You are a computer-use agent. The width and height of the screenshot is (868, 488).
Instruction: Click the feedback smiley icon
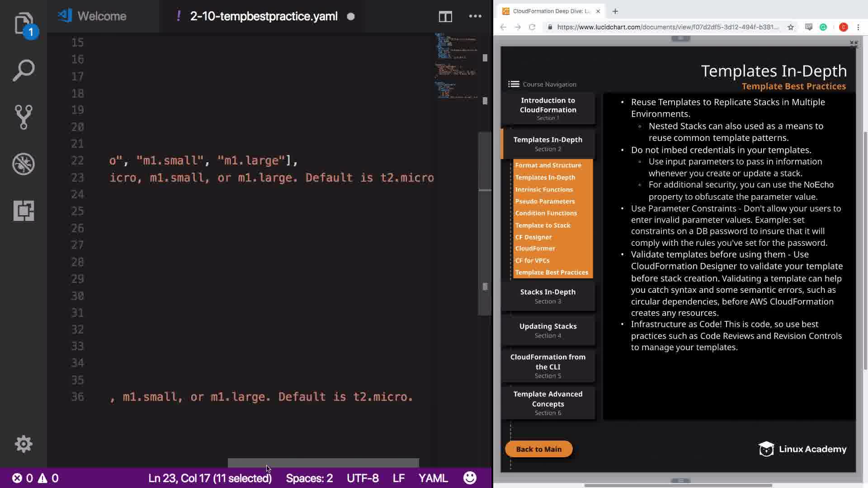470,478
